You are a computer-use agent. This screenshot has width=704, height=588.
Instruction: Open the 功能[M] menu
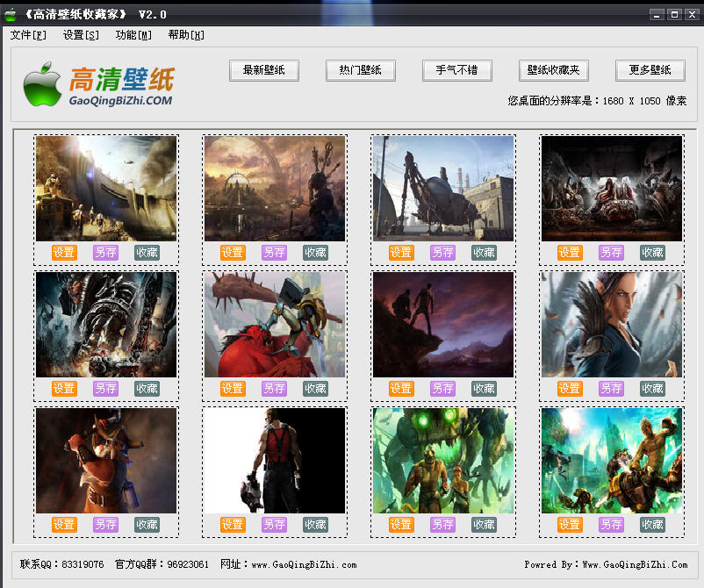tap(133, 35)
